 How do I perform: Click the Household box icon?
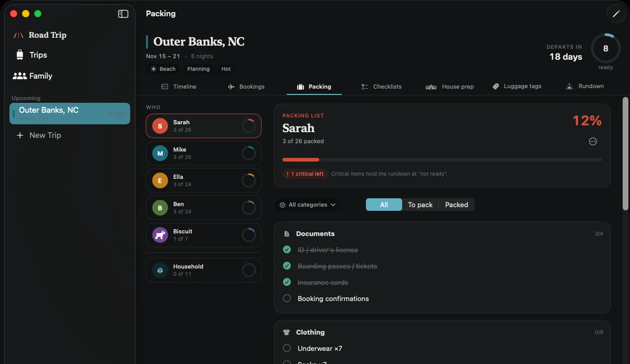160,270
